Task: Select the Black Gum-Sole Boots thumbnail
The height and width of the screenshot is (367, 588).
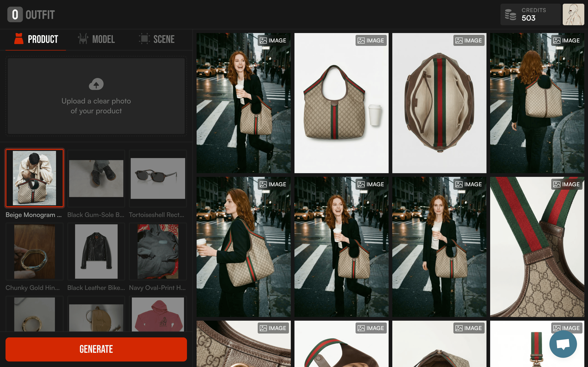Action: click(x=96, y=178)
